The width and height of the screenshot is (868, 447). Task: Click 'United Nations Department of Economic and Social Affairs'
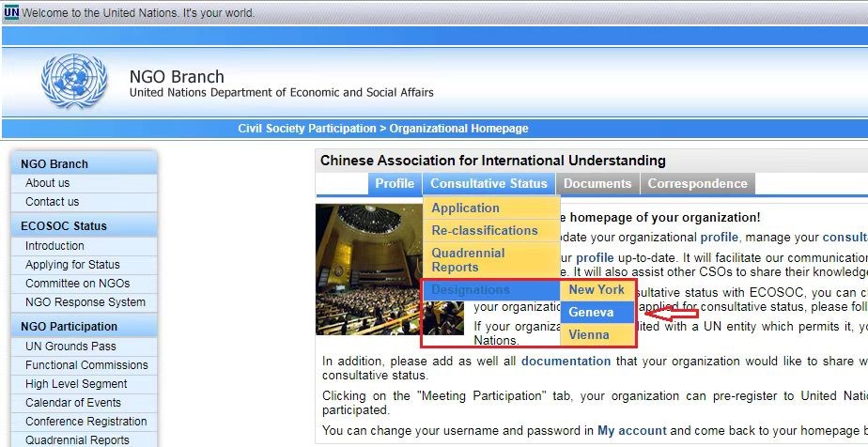pyautogui.click(x=281, y=92)
